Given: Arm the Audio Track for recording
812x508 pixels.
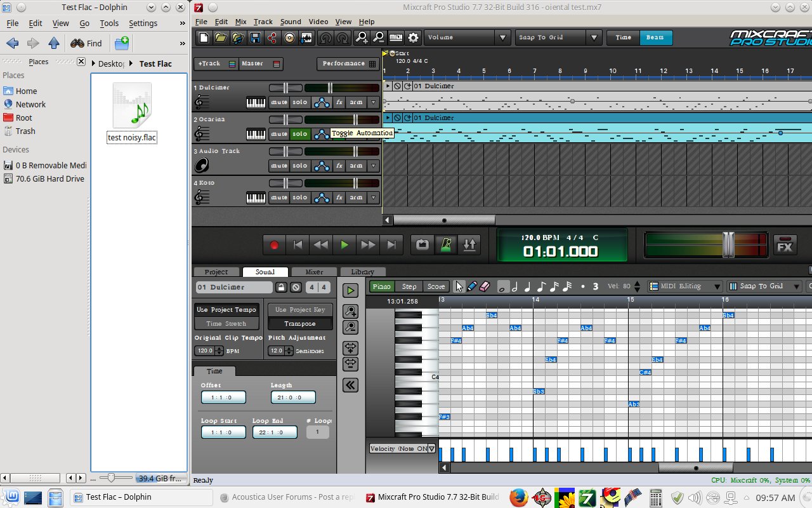Looking at the screenshot, I should [356, 166].
